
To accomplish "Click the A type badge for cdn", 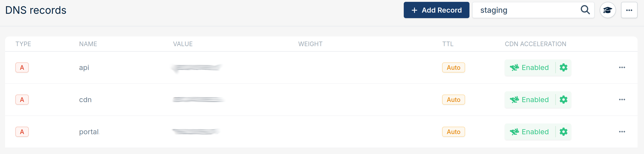I will tap(22, 100).
